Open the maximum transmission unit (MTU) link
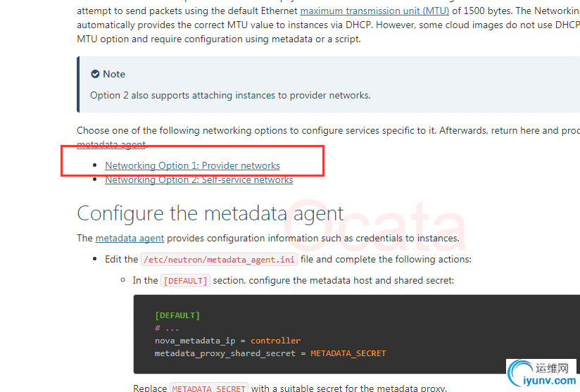The image size is (580, 392). pos(374,11)
